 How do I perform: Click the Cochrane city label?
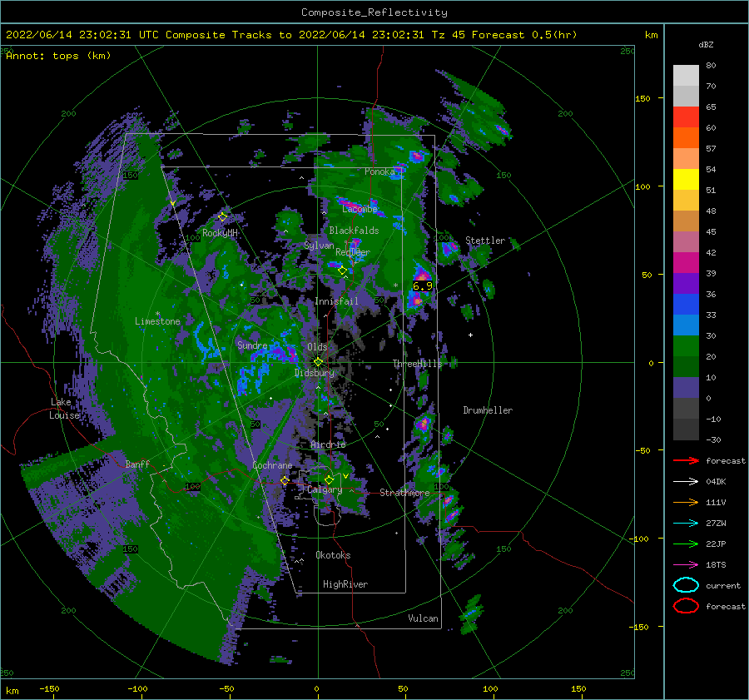pyautogui.click(x=272, y=465)
